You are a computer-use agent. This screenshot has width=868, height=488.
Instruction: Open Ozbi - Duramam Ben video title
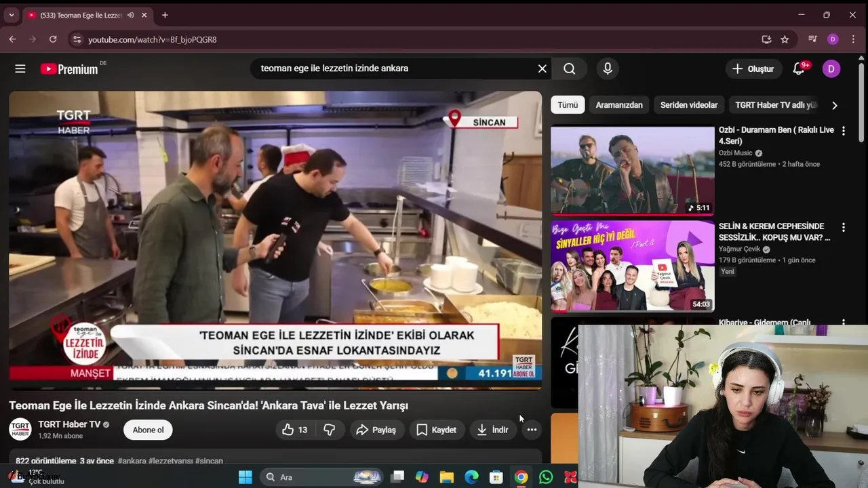776,136
